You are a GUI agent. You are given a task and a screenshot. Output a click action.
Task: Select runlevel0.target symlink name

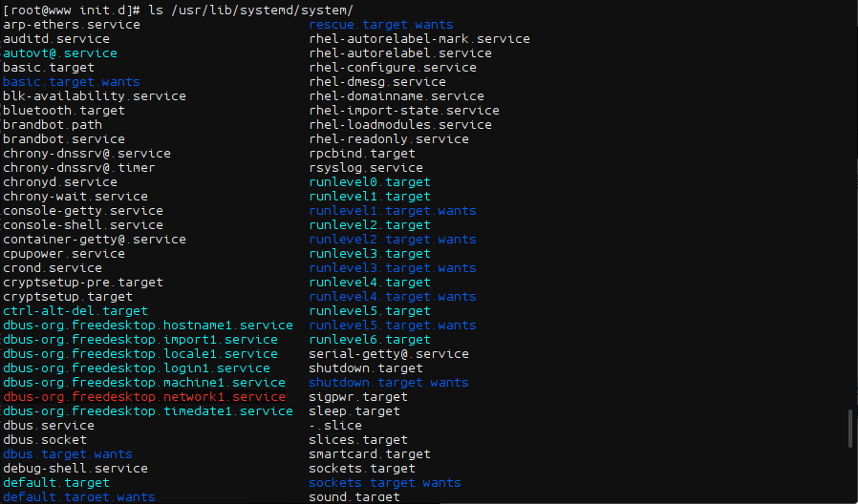coord(370,181)
